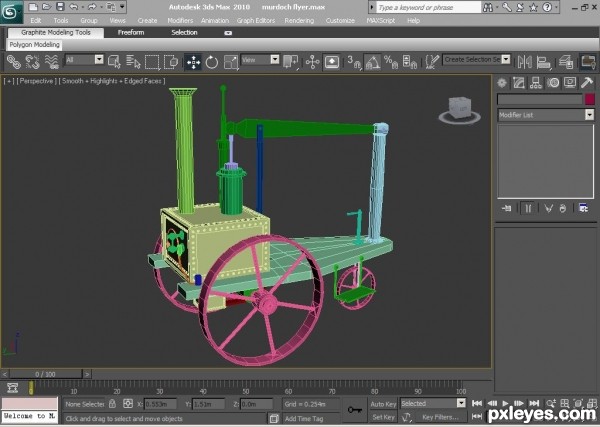Open the Modify command panel tab
The width and height of the screenshot is (600, 427).
[518, 83]
